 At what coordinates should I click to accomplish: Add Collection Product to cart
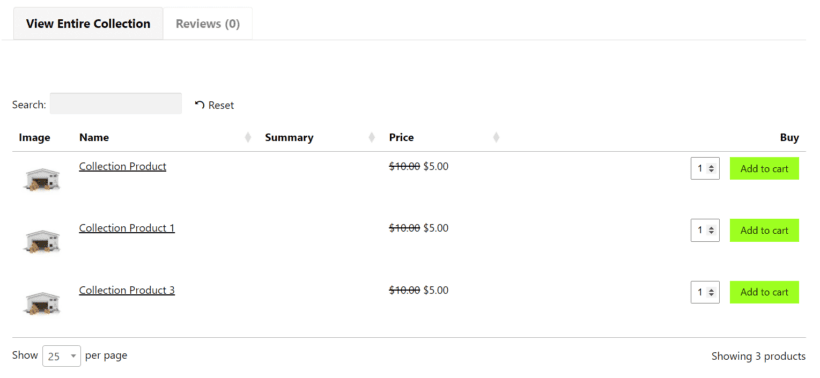tap(764, 168)
